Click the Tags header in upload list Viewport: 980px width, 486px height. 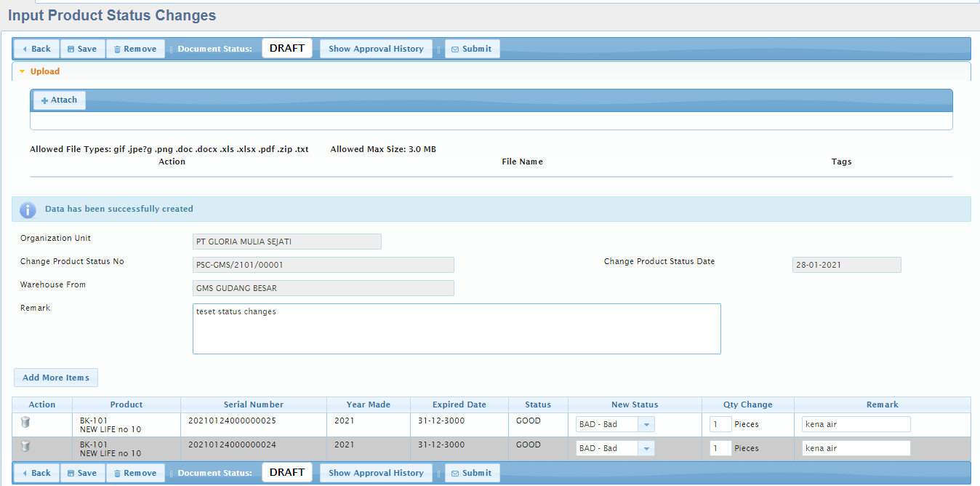(x=841, y=162)
